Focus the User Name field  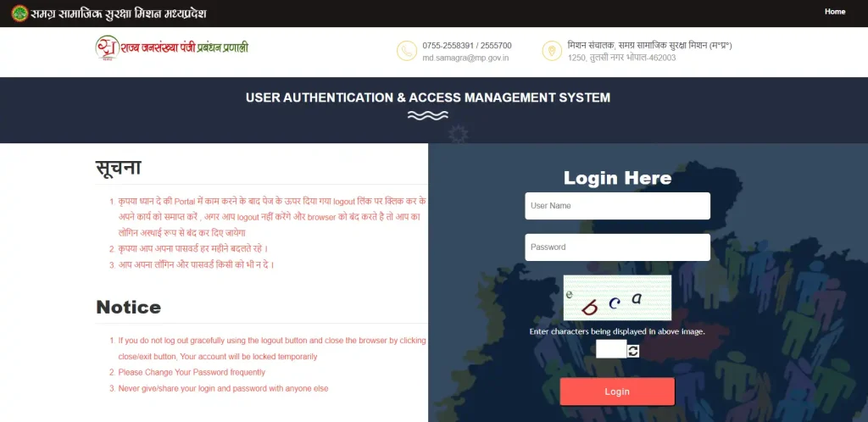click(617, 206)
